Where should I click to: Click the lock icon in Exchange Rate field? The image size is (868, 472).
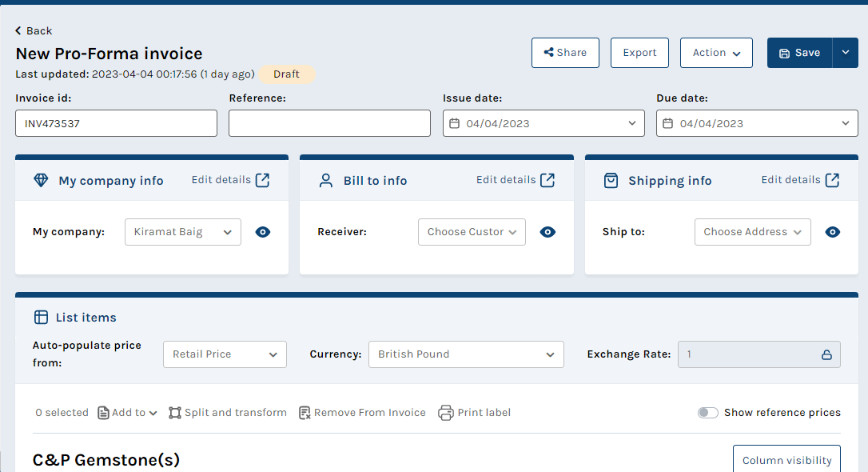pos(826,354)
